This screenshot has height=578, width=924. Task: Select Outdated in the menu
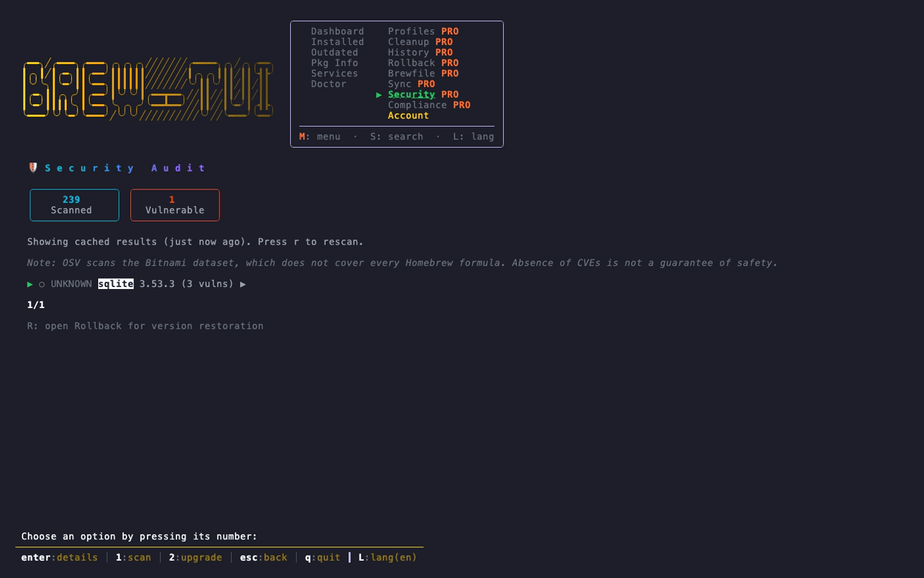[x=334, y=53]
